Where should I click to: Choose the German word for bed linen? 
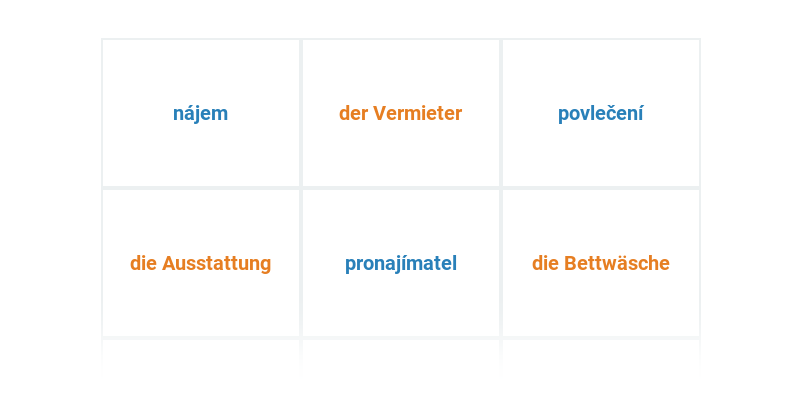pyautogui.click(x=600, y=263)
